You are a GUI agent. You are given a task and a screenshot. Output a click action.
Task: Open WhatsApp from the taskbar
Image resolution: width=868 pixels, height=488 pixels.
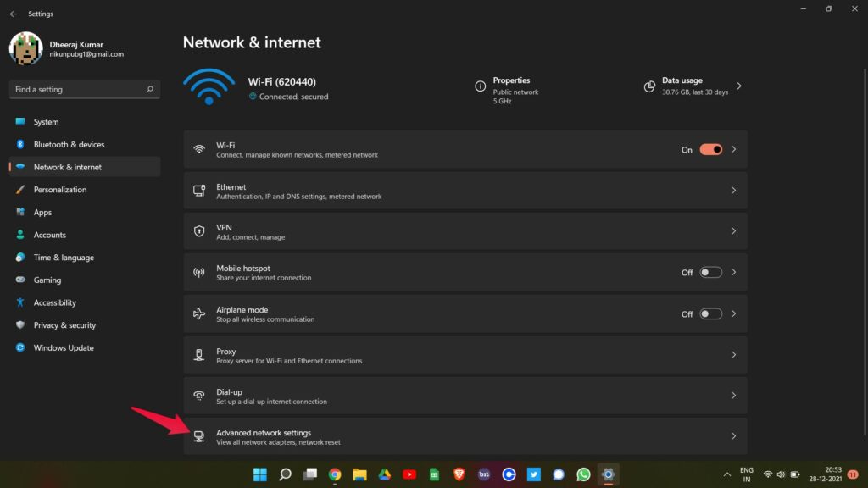click(x=583, y=474)
